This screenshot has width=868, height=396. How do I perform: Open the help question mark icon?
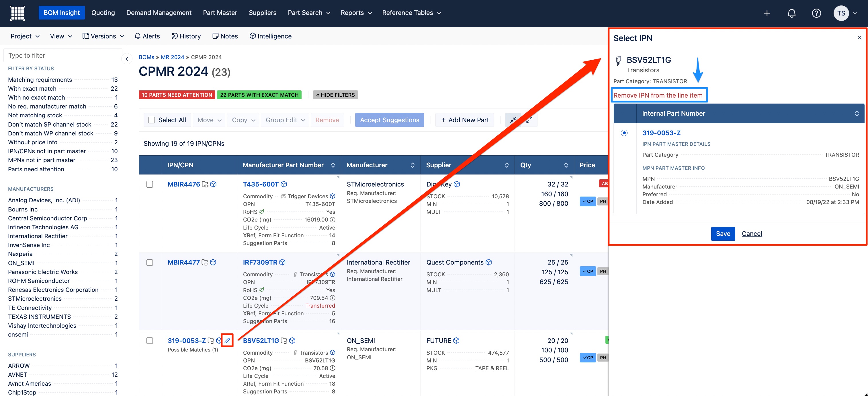coord(816,13)
